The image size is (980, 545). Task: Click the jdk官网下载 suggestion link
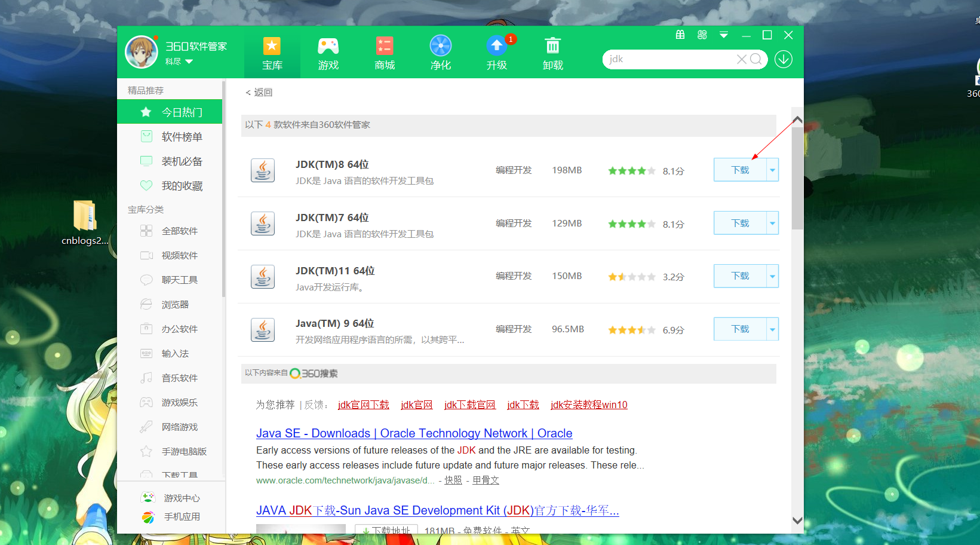364,405
